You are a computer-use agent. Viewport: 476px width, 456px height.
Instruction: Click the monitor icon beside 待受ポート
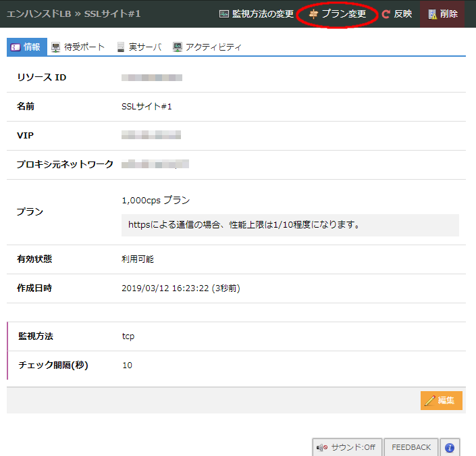(x=55, y=47)
